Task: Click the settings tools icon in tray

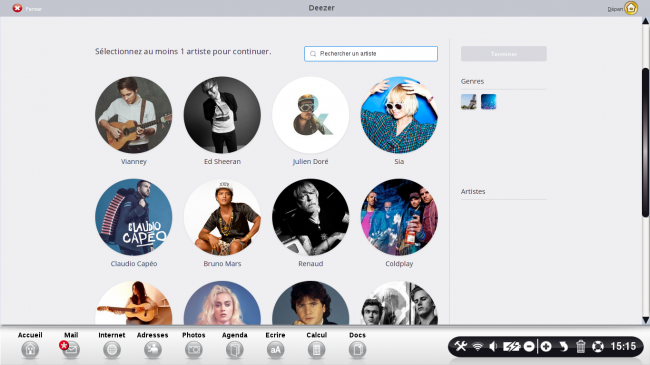Action: click(460, 346)
